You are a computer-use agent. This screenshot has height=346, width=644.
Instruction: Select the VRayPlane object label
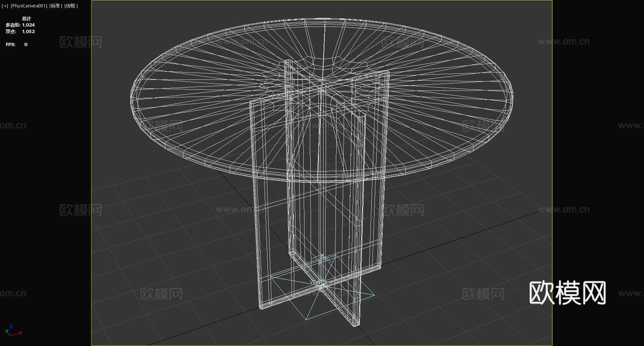tap(321, 282)
